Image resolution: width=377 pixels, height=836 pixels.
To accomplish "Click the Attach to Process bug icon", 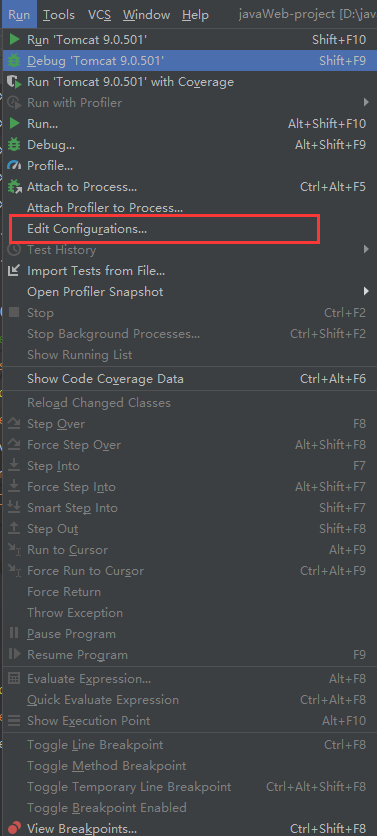I will (x=15, y=187).
